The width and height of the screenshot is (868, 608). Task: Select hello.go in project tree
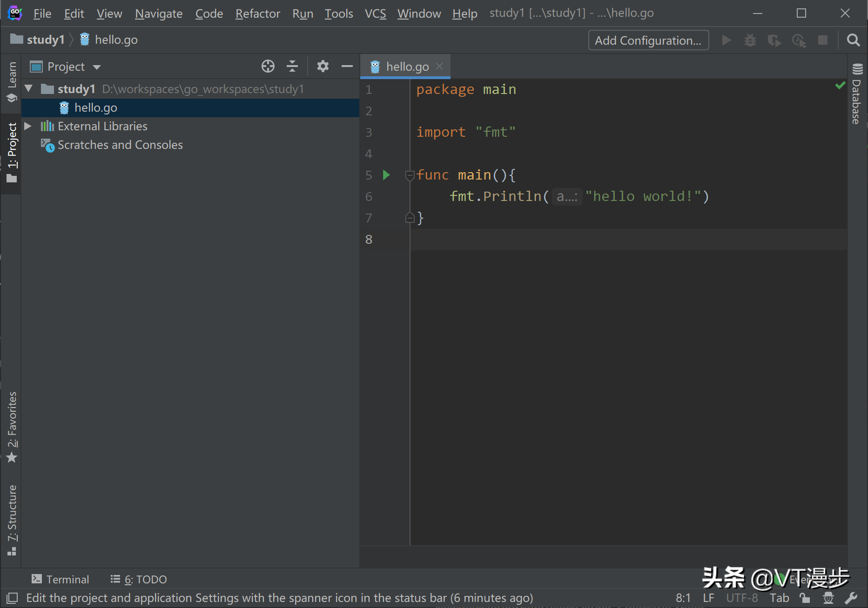[190, 107]
